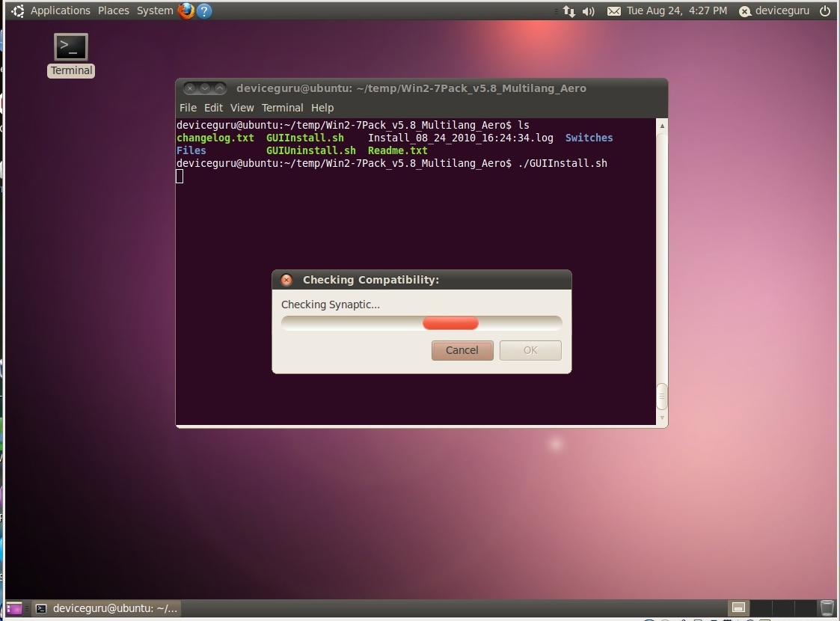The height and width of the screenshot is (621, 840).
Task: Switch to the active workspace in the switcher
Action: [739, 608]
